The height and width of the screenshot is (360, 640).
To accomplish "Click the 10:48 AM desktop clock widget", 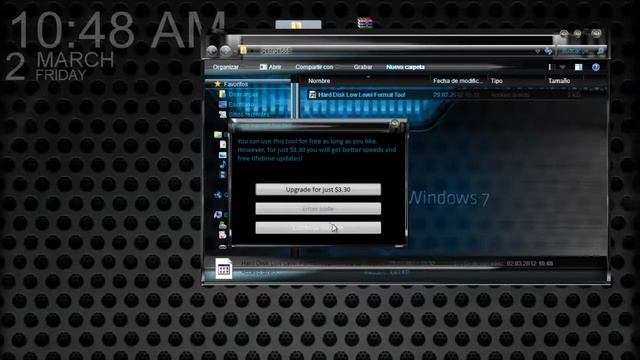I will point(118,30).
